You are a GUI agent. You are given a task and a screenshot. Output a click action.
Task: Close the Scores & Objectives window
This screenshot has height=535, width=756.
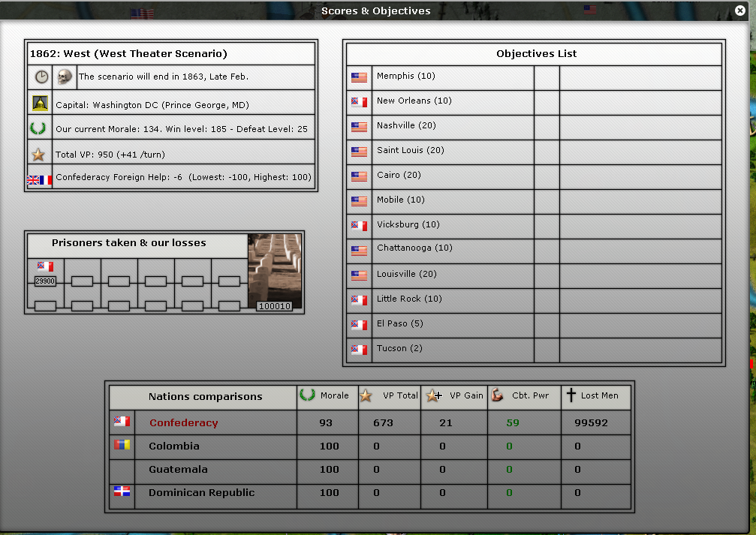(740, 11)
